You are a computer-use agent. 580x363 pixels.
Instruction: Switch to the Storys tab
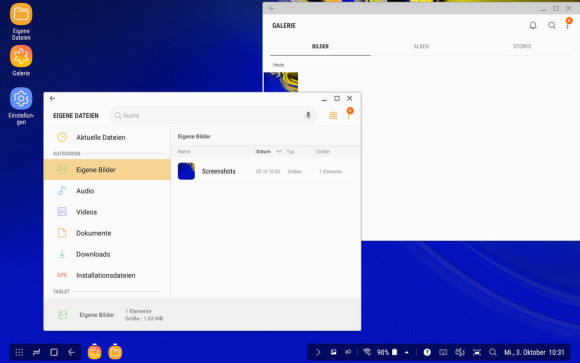pyautogui.click(x=522, y=46)
